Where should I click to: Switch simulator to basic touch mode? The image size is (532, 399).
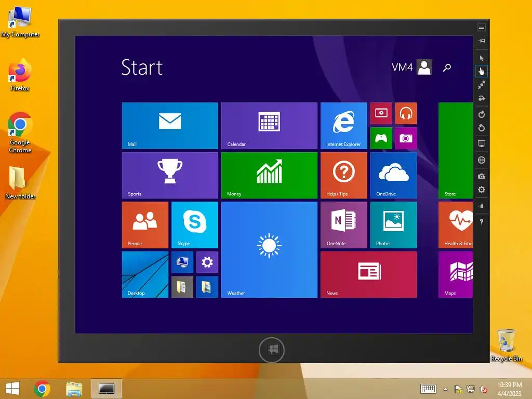[x=482, y=71]
